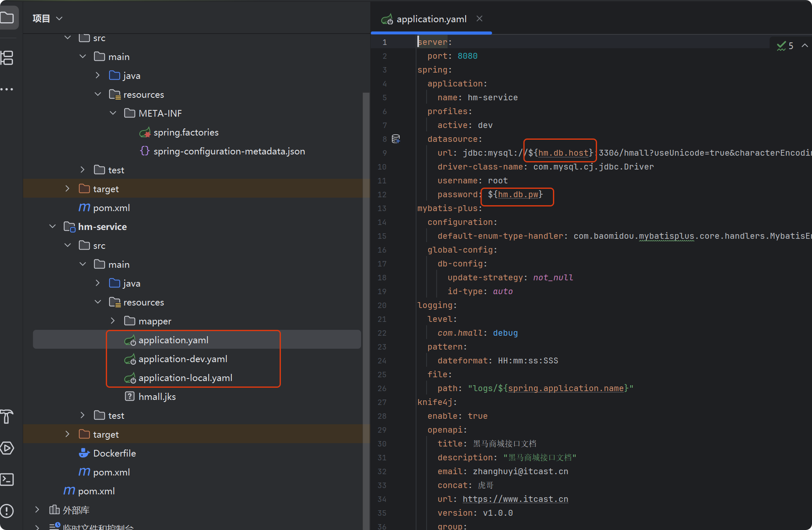
Task: Open the Services run icon in sidebar
Action: click(7, 448)
